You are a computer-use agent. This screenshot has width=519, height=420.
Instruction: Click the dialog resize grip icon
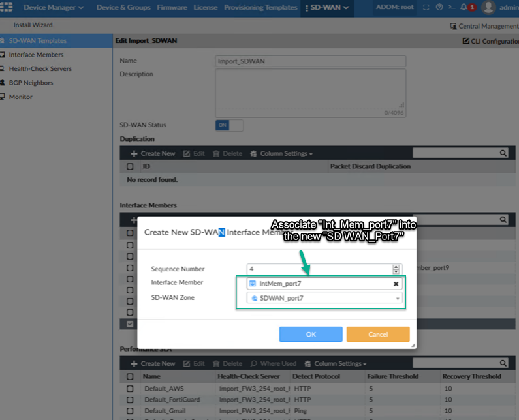point(413,345)
